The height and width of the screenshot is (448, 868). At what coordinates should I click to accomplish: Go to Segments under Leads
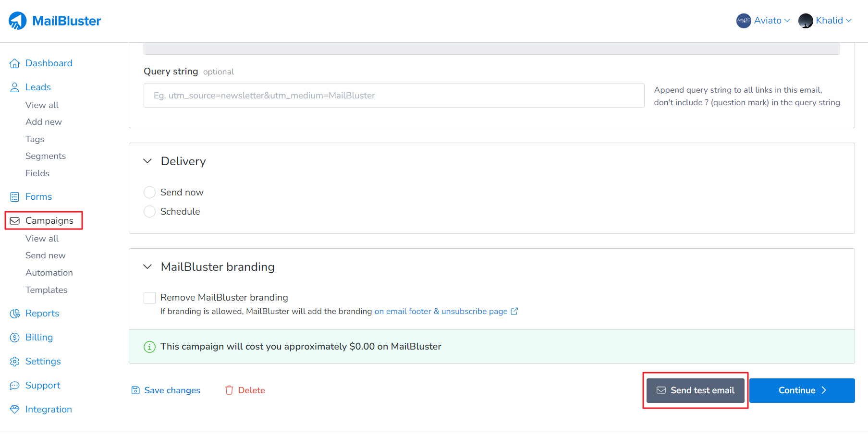pos(46,156)
